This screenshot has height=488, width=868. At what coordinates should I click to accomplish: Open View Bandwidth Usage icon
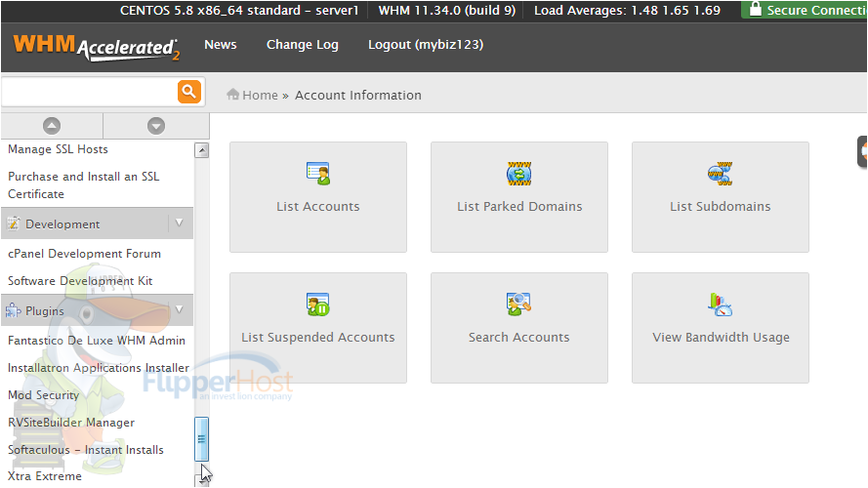pyautogui.click(x=721, y=305)
